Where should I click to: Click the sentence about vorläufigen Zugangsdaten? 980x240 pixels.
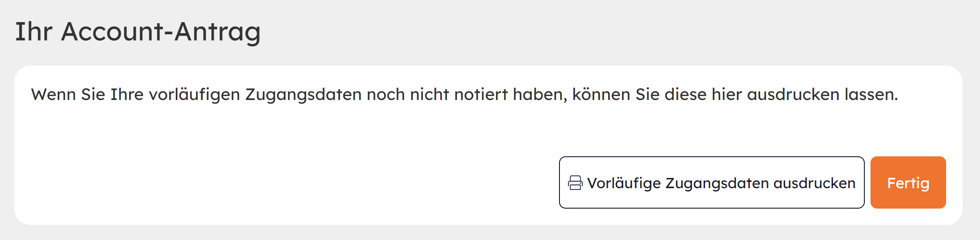tap(464, 95)
